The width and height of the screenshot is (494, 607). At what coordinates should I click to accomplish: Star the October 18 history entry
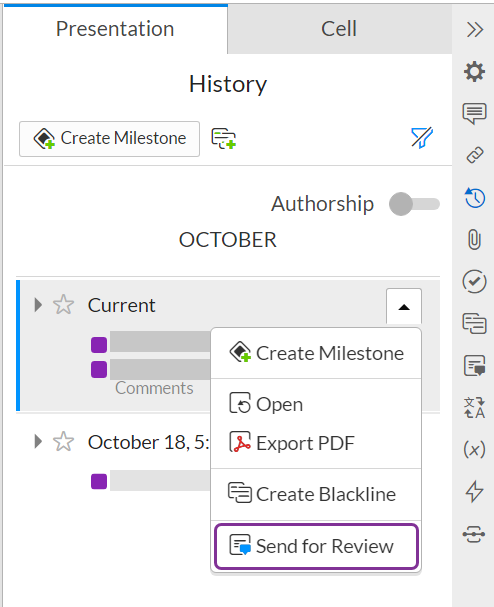pyautogui.click(x=63, y=442)
